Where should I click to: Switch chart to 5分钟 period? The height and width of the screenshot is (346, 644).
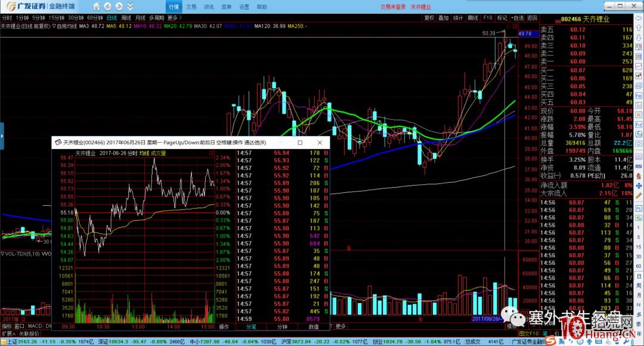tap(39, 18)
